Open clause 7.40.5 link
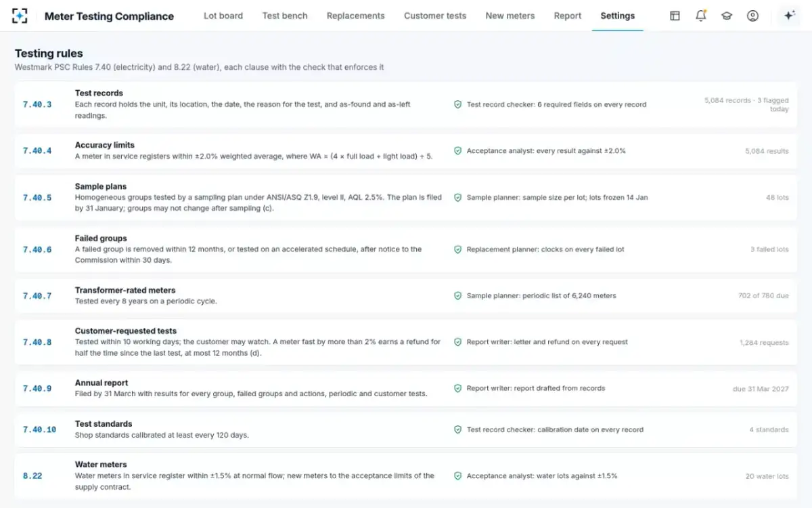The image size is (812, 508). click(37, 198)
